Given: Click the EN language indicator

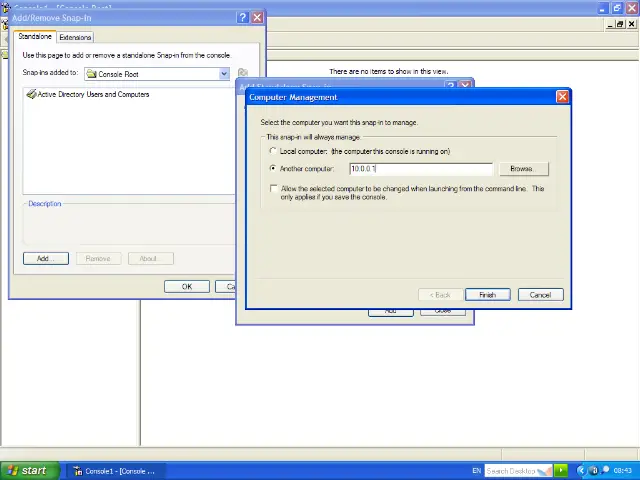Looking at the screenshot, I should [x=476, y=470].
